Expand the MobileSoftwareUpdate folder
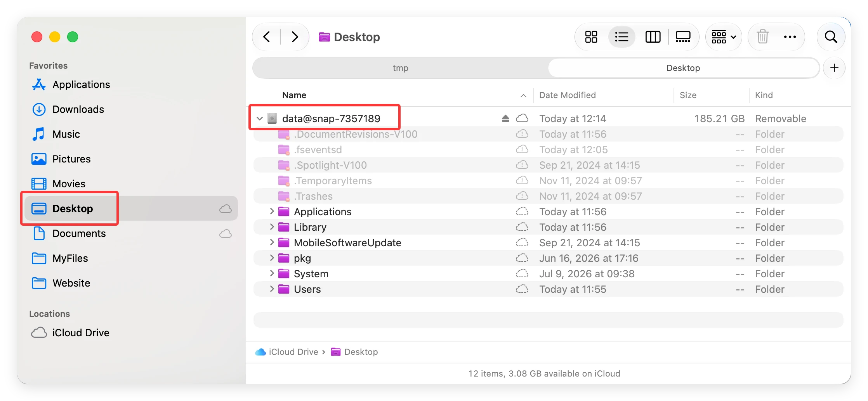 [x=272, y=242]
